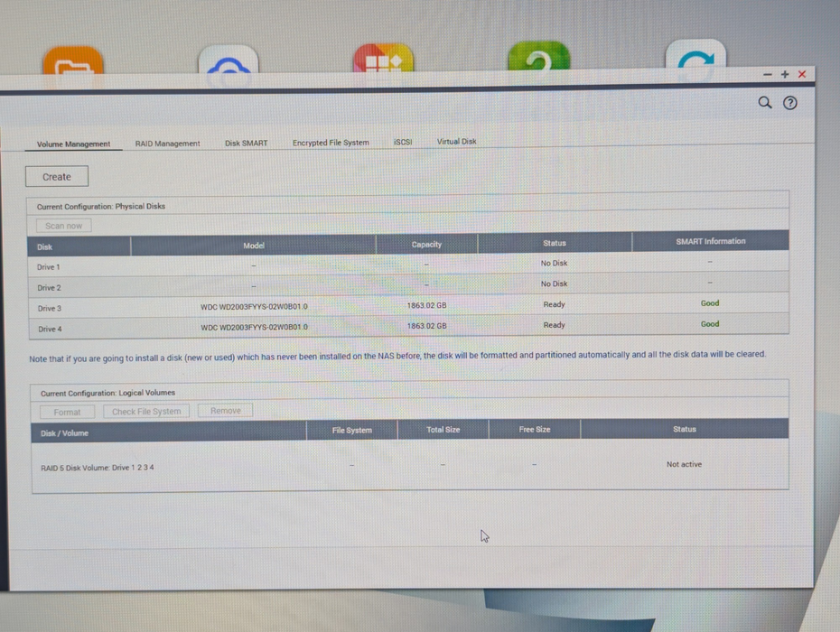Click the Create button

point(57,177)
